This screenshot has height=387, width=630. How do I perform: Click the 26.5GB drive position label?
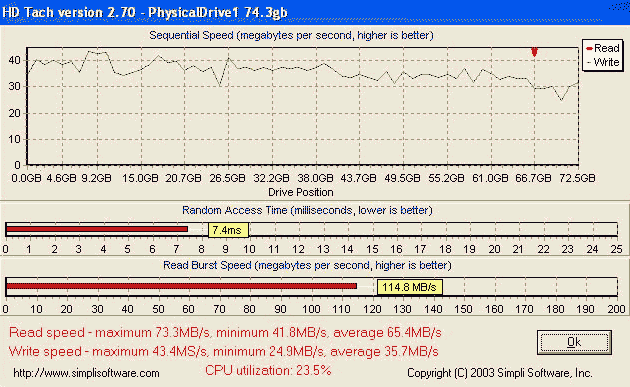pyautogui.click(x=227, y=178)
